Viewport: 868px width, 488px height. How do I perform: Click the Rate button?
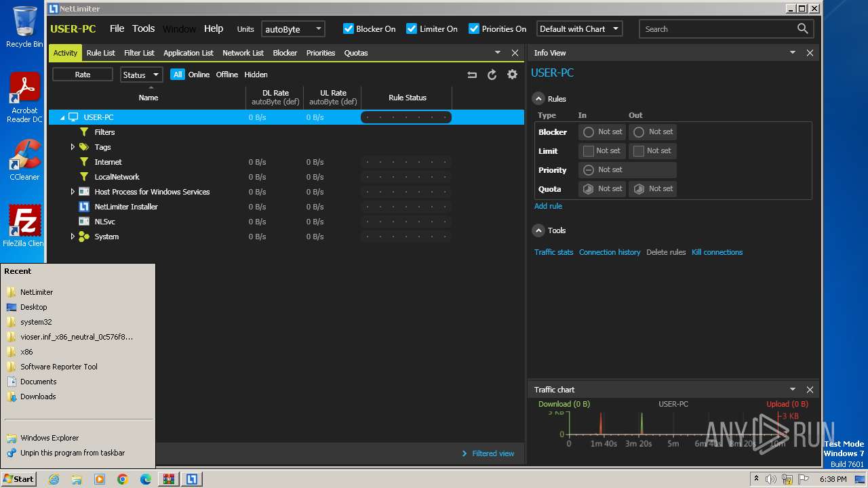tap(83, 75)
